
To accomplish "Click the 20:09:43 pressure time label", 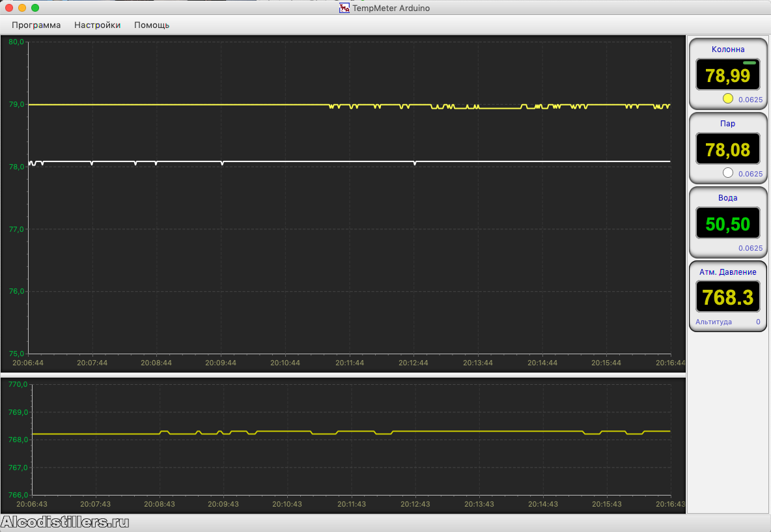I will point(223,504).
